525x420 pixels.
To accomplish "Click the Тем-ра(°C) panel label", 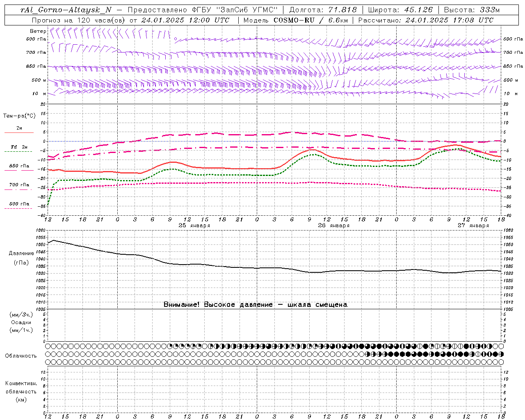I will tap(19, 116).
